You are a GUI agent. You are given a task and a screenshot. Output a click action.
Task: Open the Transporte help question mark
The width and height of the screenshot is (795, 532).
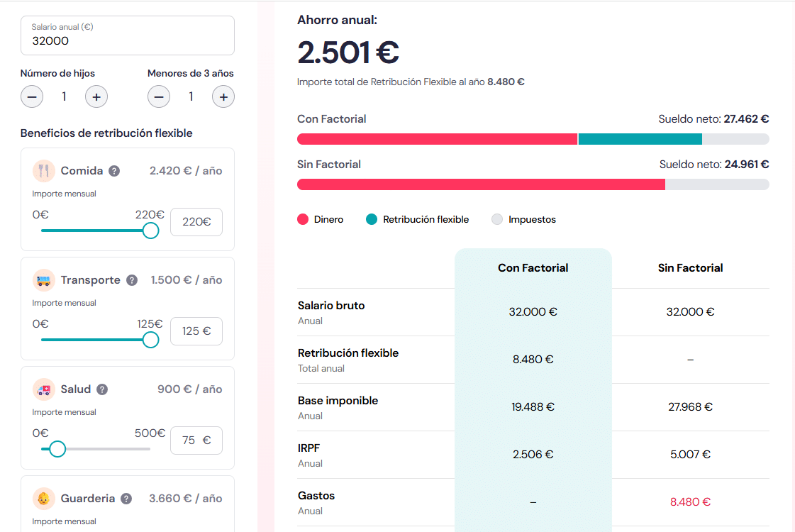click(x=132, y=280)
